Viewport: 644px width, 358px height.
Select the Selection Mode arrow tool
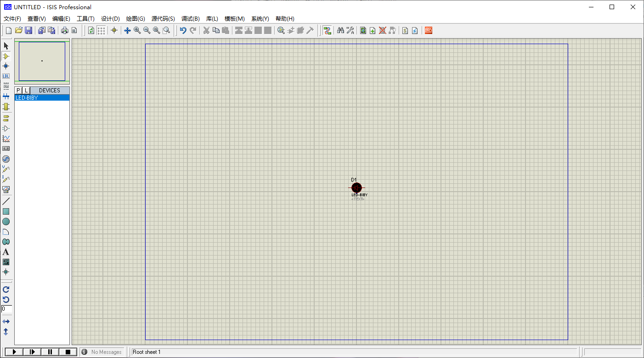(x=6, y=46)
